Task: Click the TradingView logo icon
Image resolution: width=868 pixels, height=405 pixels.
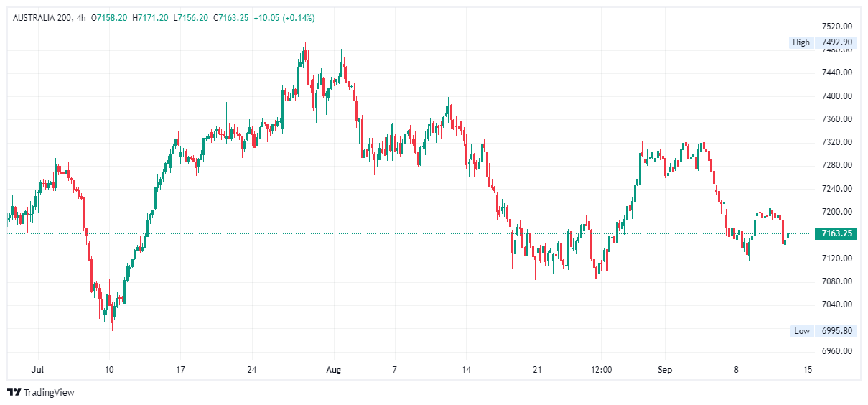Action: 14,392
